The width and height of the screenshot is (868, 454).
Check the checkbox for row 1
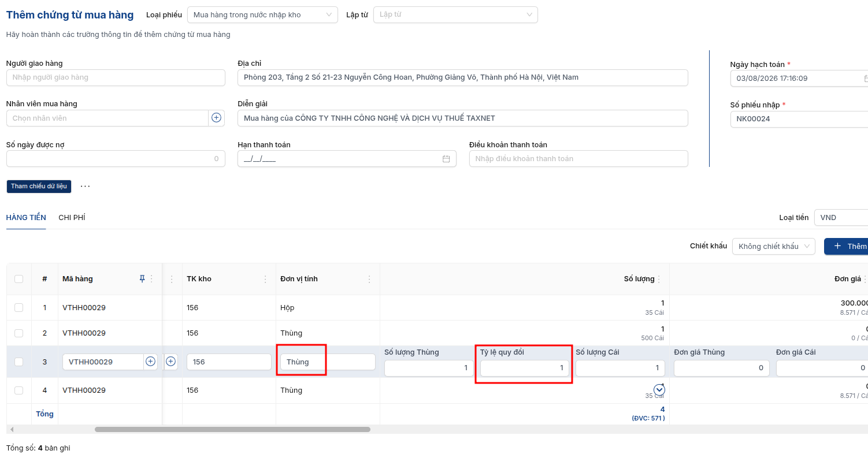click(18, 308)
